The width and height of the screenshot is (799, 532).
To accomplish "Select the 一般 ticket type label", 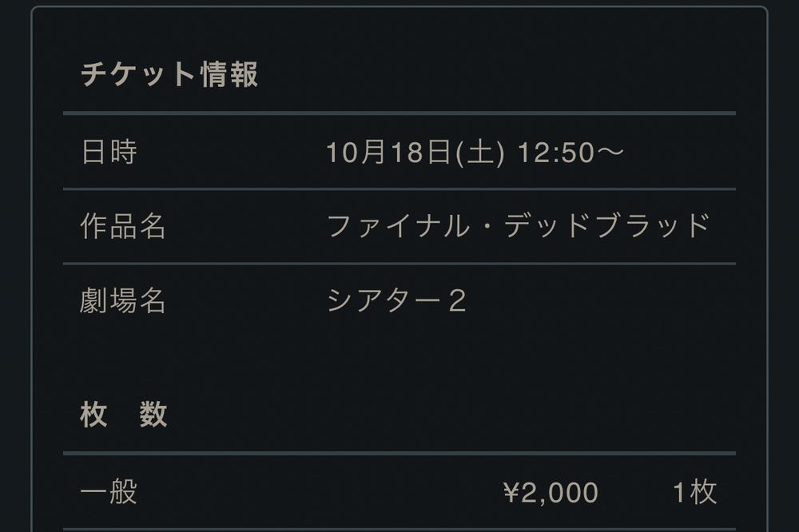I will click(x=109, y=492).
